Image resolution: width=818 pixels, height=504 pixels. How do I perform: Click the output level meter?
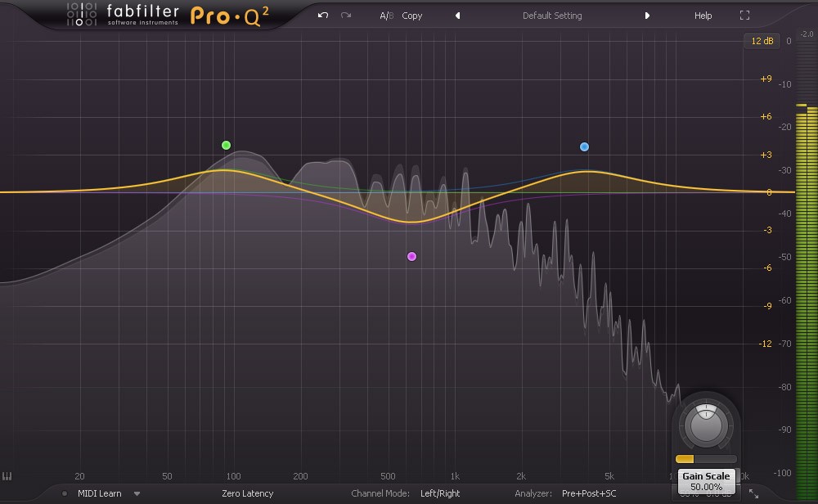806,266
